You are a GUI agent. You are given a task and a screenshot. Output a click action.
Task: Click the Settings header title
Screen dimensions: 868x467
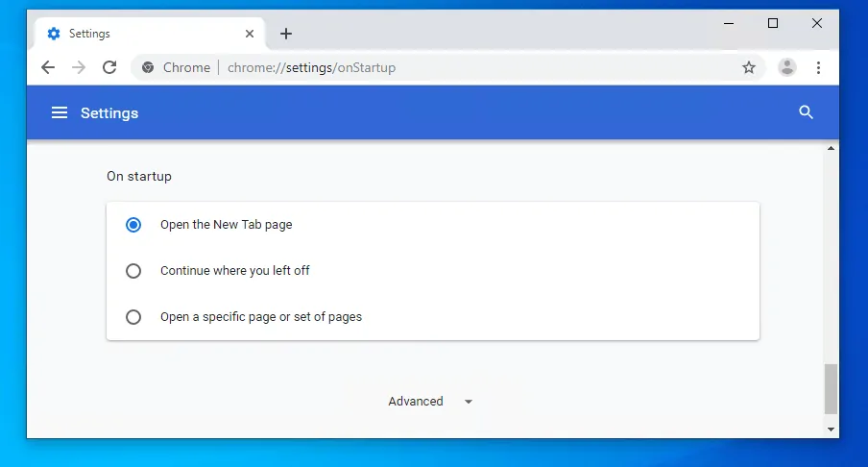pos(109,113)
